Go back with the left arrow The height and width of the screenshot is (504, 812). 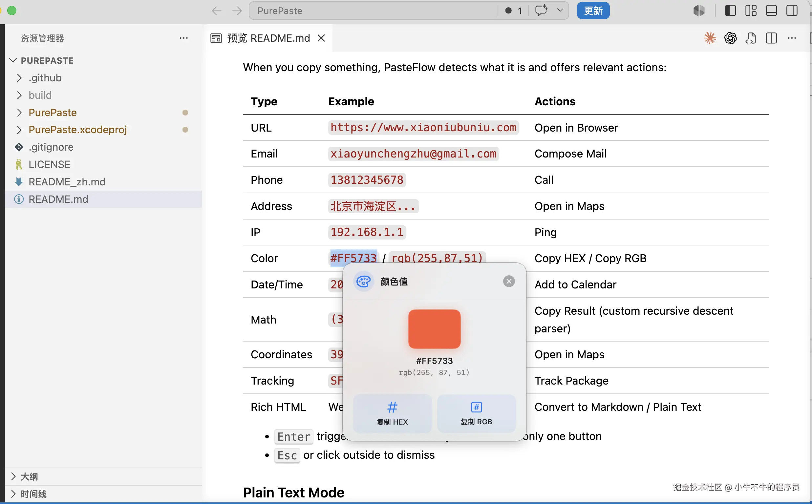tap(217, 11)
